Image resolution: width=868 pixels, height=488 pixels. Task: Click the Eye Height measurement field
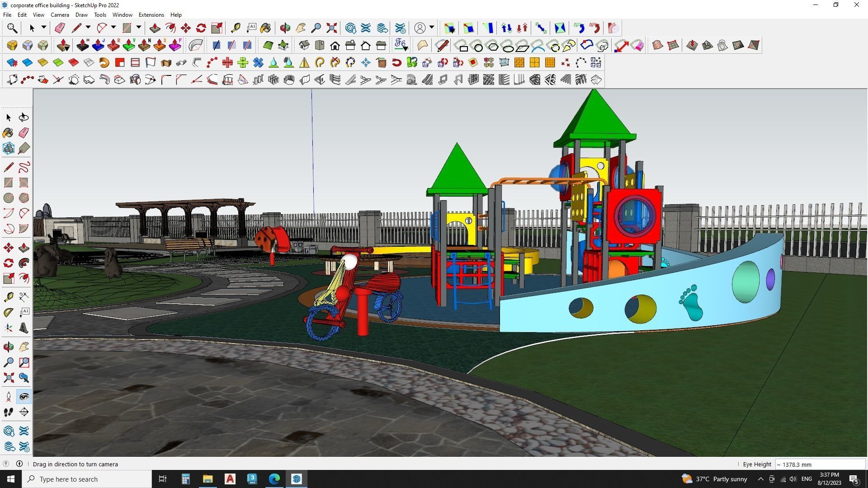[819, 465]
